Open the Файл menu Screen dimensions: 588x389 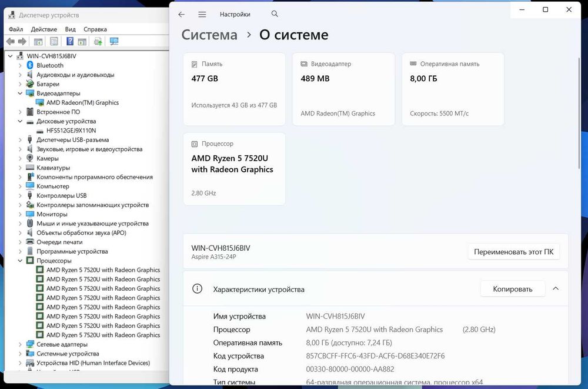(x=16, y=29)
